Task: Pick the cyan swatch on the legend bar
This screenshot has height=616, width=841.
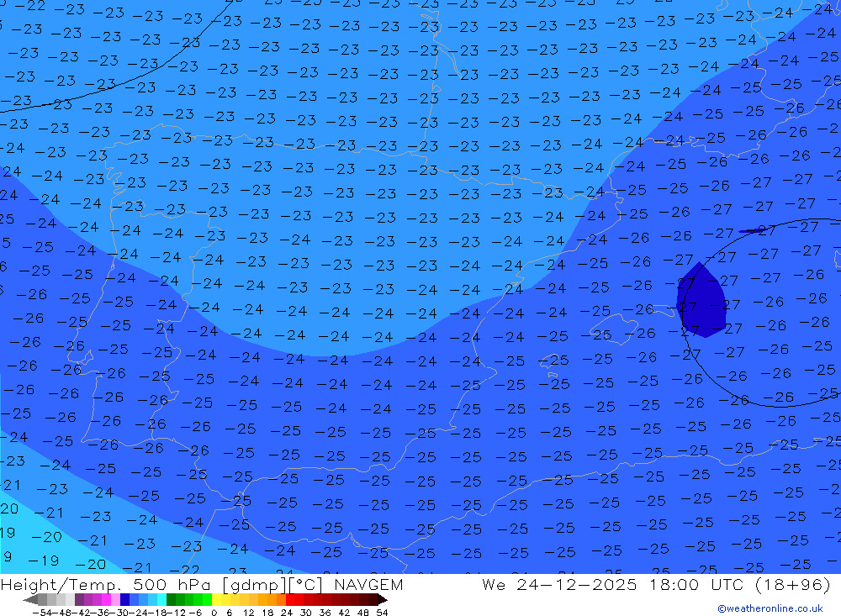Action: pyautogui.click(x=161, y=599)
